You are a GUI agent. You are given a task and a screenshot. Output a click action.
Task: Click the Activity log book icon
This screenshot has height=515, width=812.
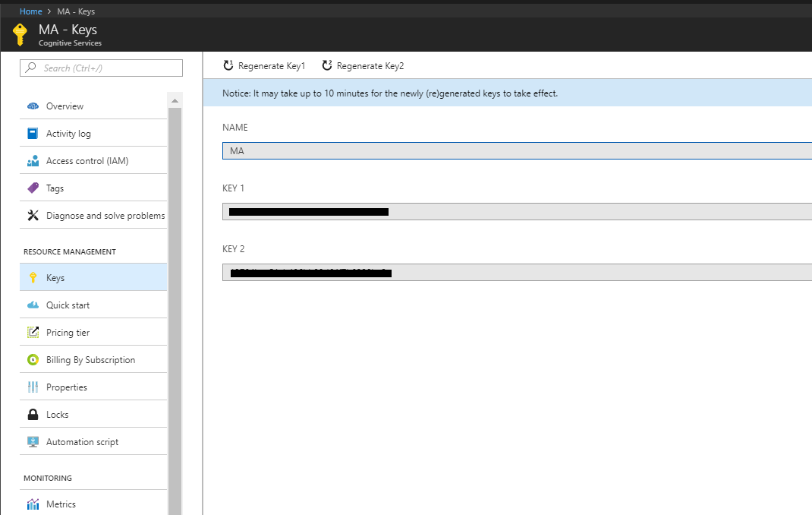(33, 133)
